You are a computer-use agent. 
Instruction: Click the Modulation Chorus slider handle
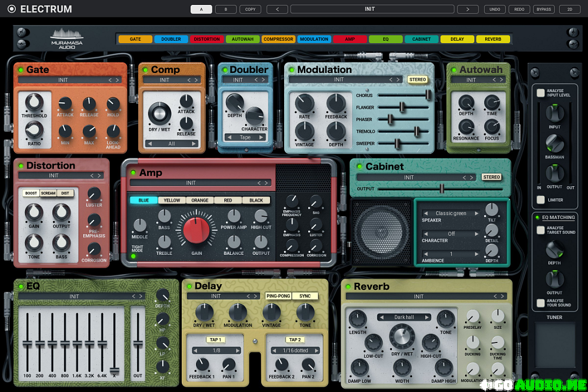click(428, 95)
